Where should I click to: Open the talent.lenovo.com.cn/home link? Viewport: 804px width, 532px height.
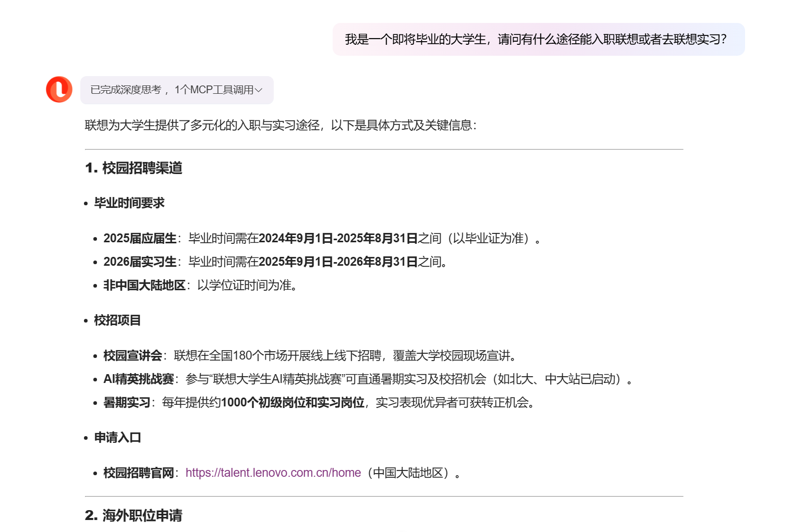click(273, 473)
